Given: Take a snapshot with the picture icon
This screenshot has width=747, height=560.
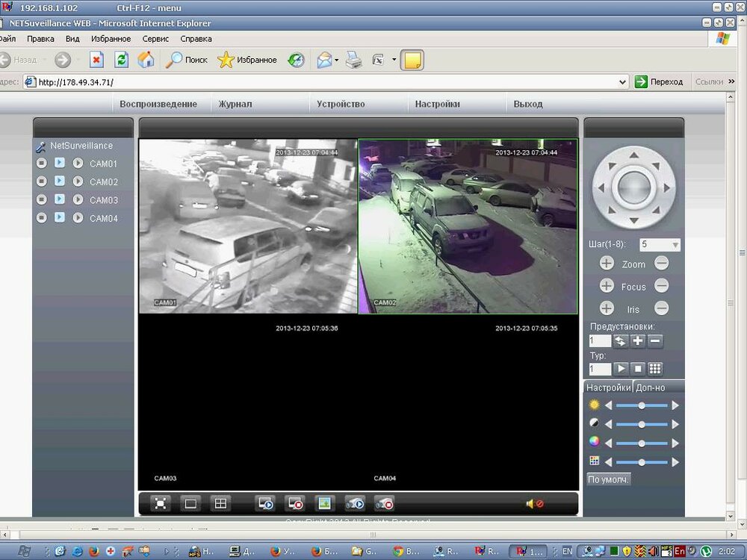Looking at the screenshot, I should click(x=323, y=503).
